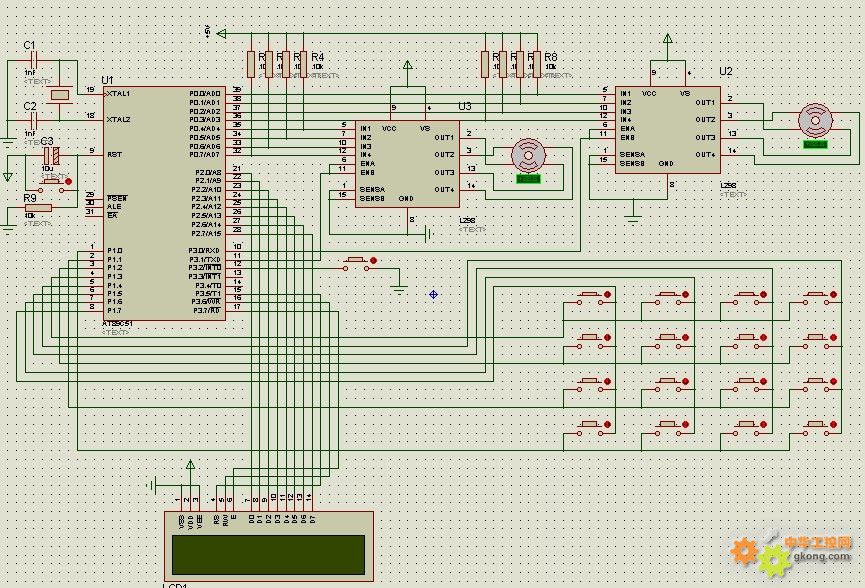Viewport: 865px width, 588px height.
Task: Click the power terminal above the LCD
Action: pos(190,464)
